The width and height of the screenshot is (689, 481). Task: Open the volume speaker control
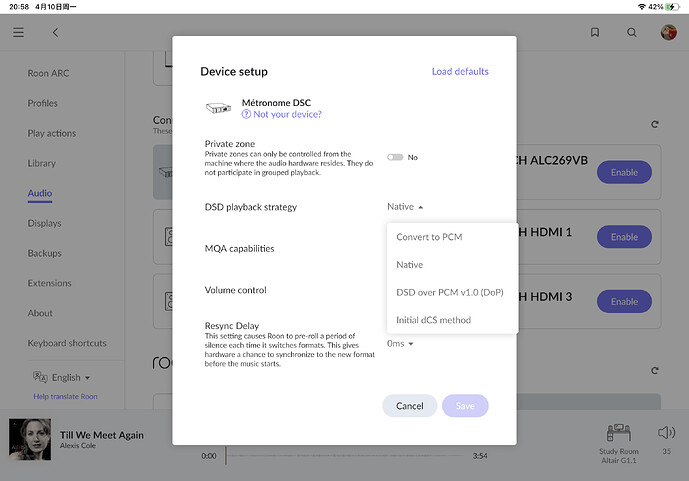coord(666,433)
